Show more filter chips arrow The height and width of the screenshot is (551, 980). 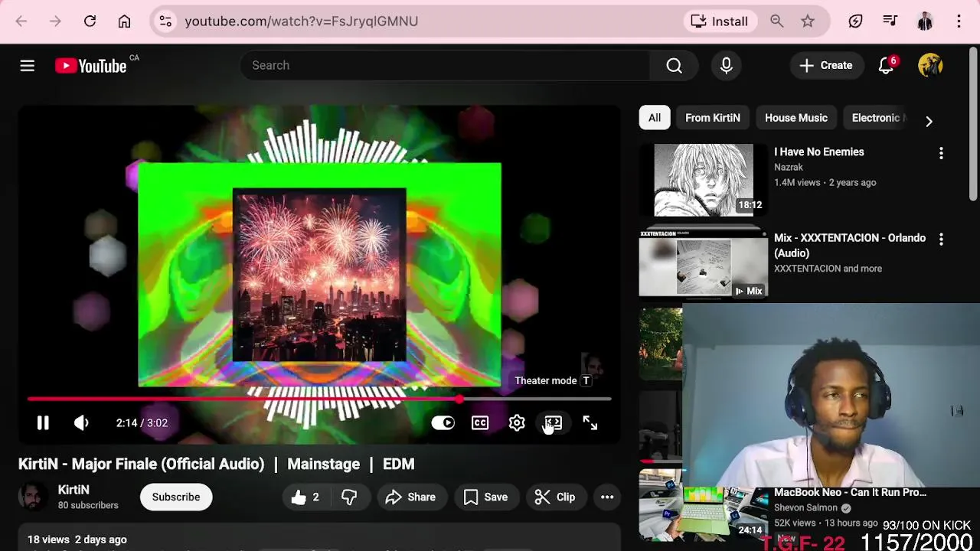929,121
